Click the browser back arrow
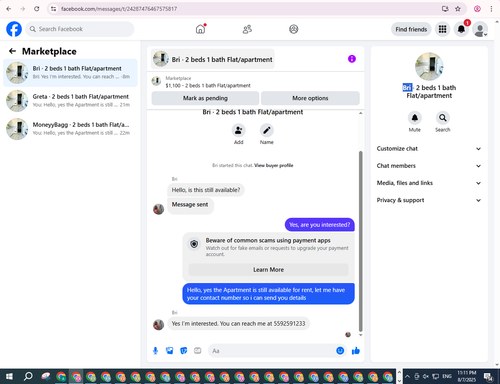 click(9, 9)
